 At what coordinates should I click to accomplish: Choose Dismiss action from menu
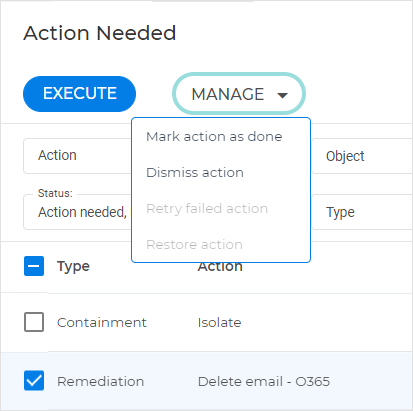point(195,173)
